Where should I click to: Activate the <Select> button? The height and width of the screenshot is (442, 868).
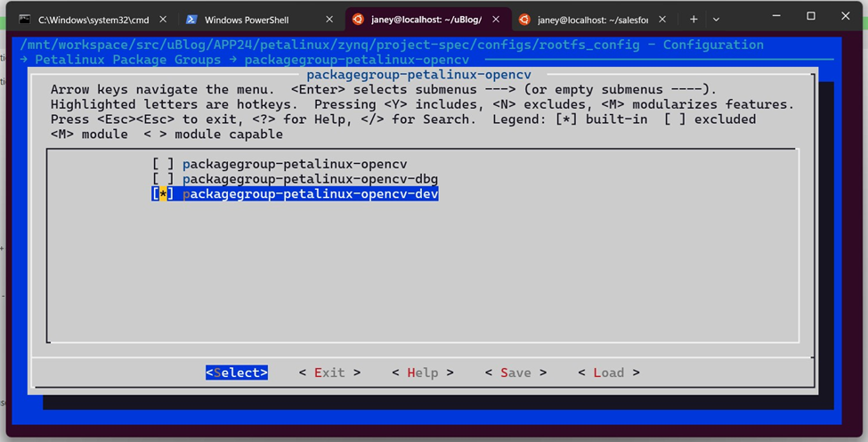click(x=237, y=372)
